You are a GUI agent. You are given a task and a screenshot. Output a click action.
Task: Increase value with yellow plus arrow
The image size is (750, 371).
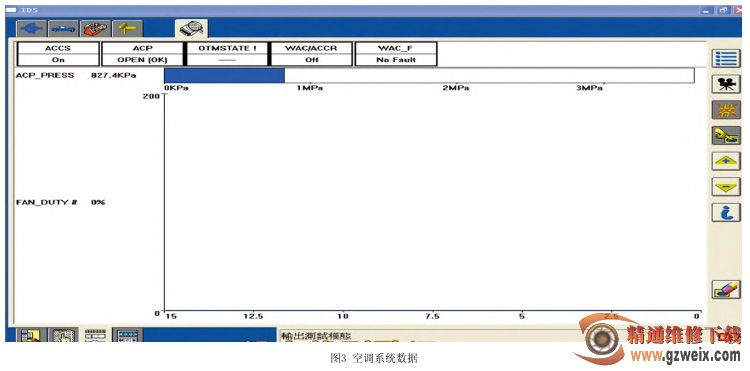(x=726, y=161)
